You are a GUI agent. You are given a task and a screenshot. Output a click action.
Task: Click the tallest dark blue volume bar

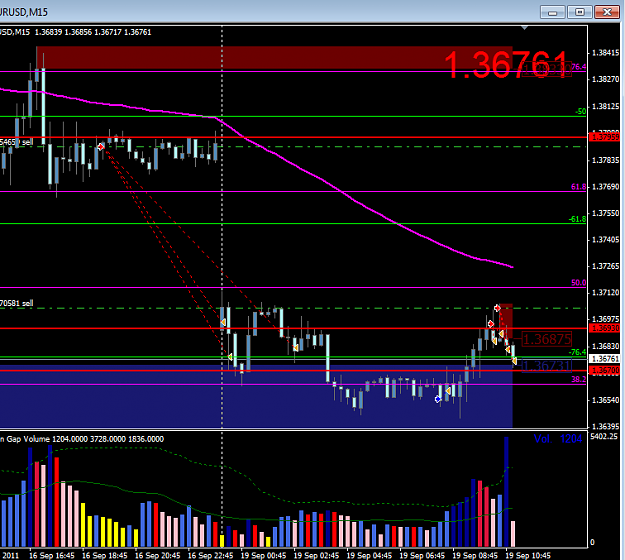[506, 491]
